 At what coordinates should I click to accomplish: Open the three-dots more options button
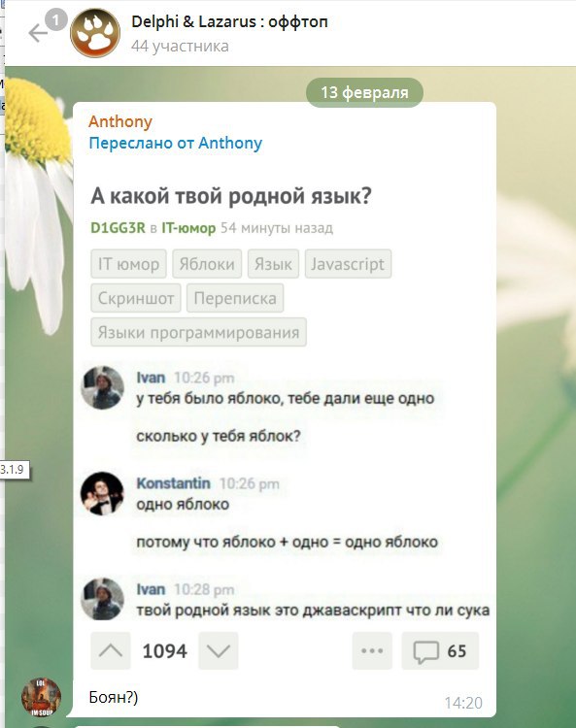(x=372, y=650)
